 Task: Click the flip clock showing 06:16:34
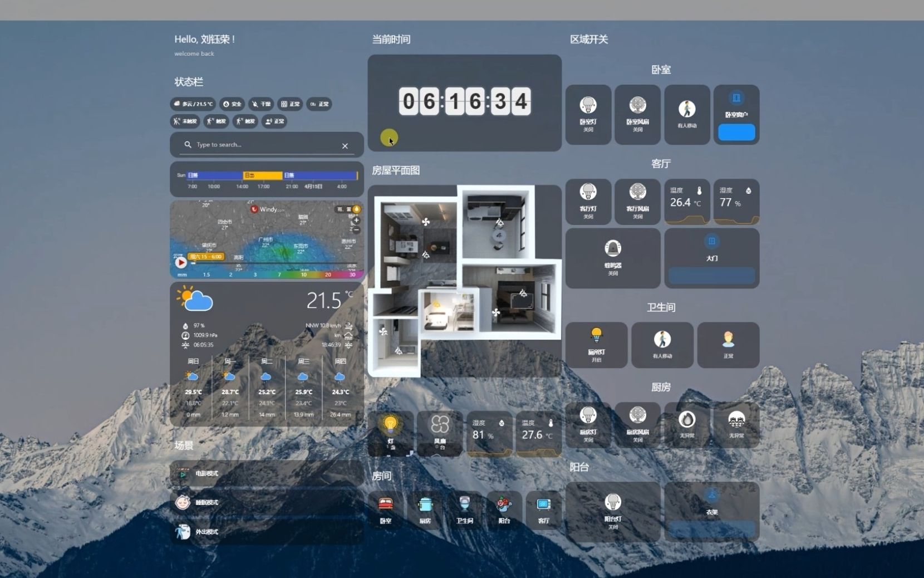click(464, 101)
